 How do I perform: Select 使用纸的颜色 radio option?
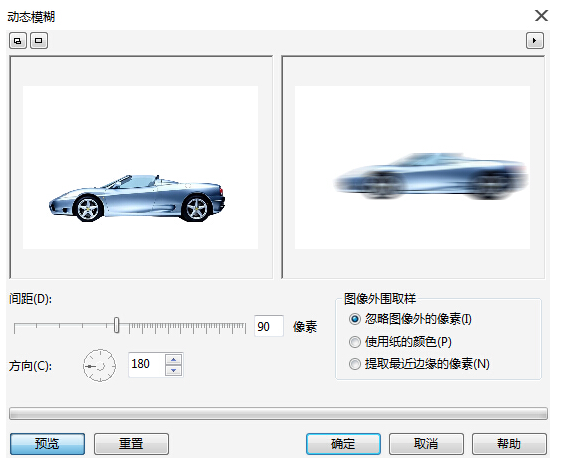point(400,342)
